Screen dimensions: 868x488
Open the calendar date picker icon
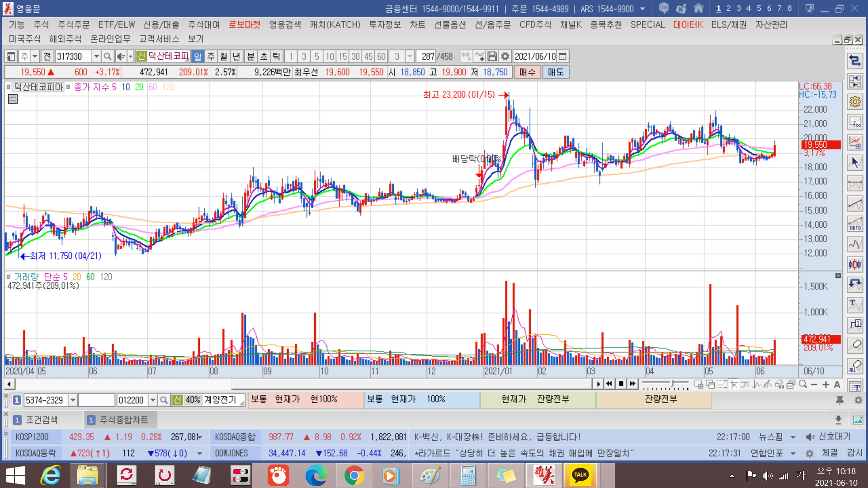coord(563,56)
